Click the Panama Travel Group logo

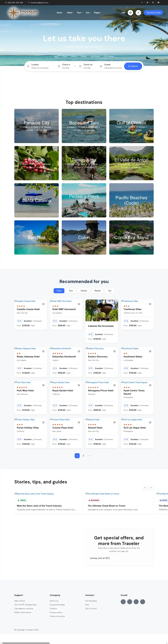point(23,13)
